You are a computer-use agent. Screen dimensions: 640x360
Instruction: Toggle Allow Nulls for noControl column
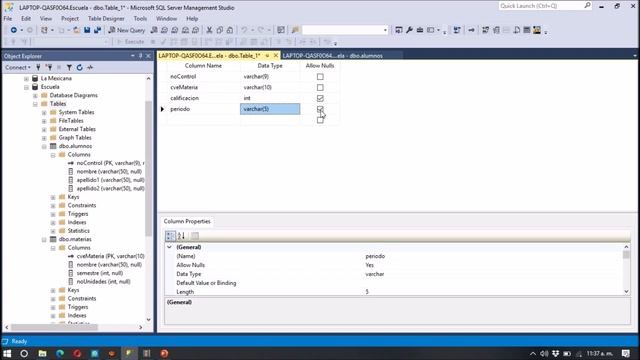pyautogui.click(x=320, y=76)
